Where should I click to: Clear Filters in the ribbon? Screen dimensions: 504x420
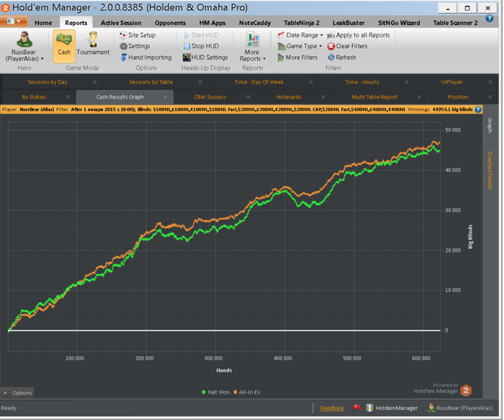tap(347, 46)
